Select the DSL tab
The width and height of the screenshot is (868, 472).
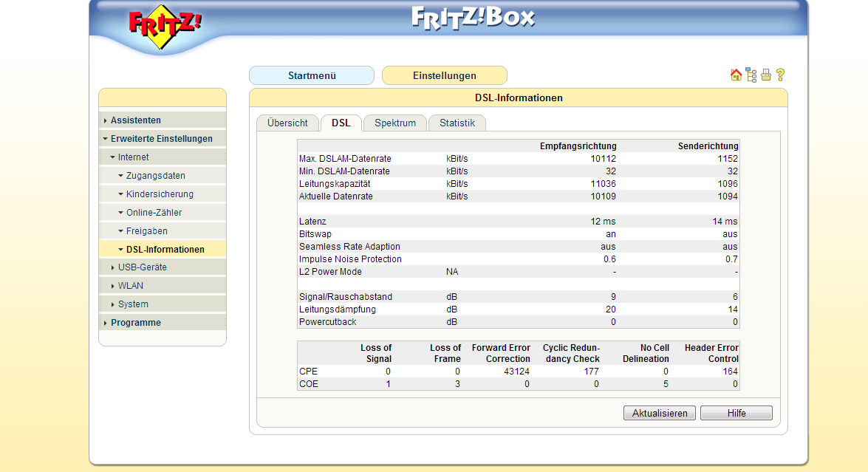tap(341, 123)
